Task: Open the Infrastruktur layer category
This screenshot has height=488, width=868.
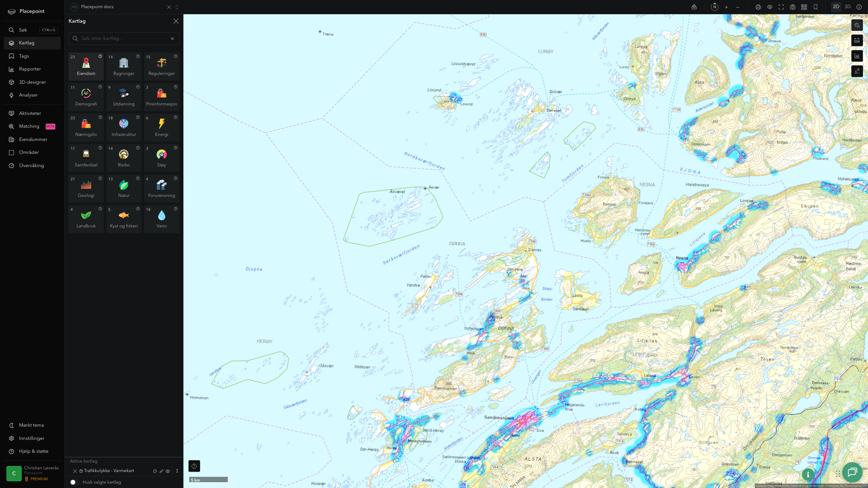Action: click(124, 127)
